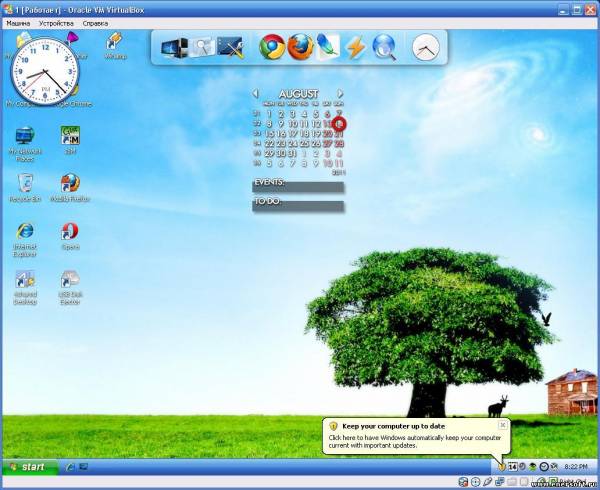This screenshot has width=600, height=490.
Task: Select date 26 in the calendar
Action: pos(316,144)
